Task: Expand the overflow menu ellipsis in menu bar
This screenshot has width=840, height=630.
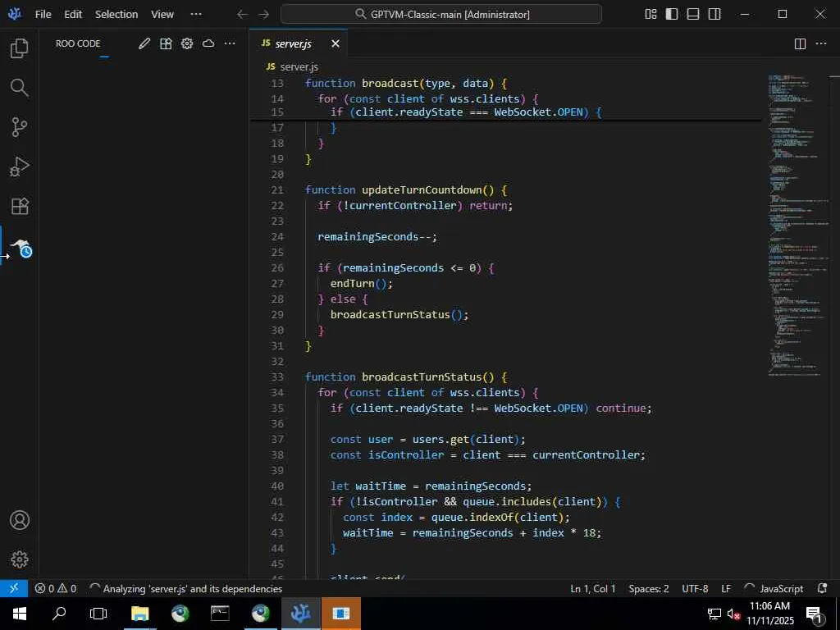Action: coord(196,15)
